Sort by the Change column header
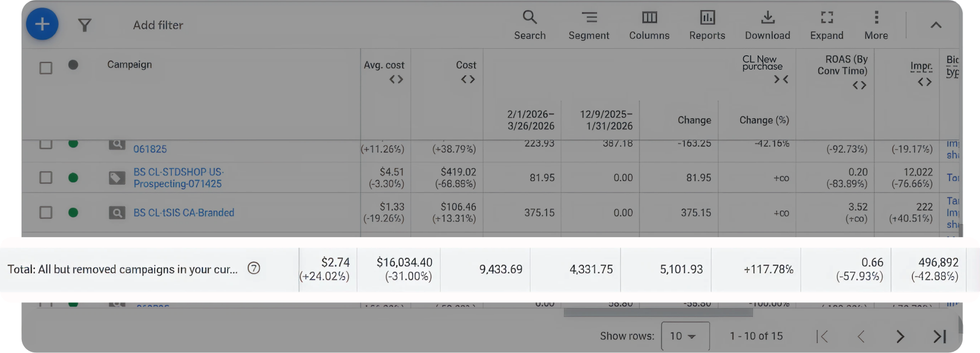The height and width of the screenshot is (353, 980). [694, 120]
